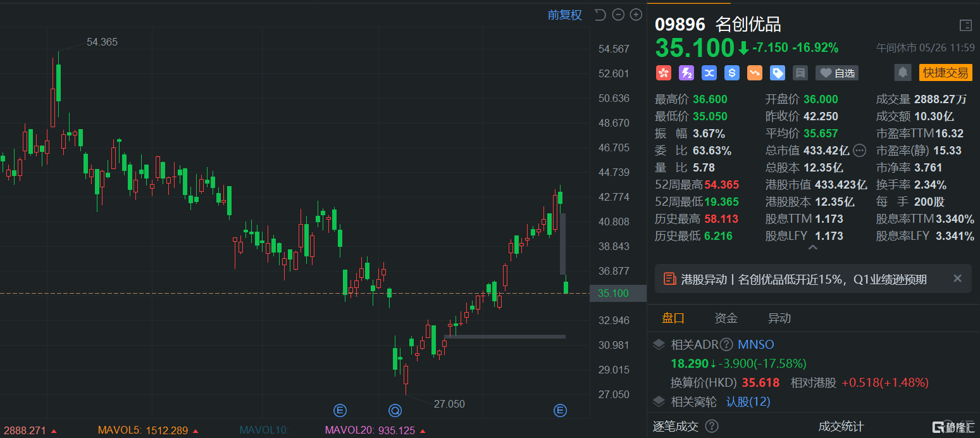Viewport: 980px width, 438px height.
Task: Click the 52周最低 value 19.365
Action: [721, 202]
